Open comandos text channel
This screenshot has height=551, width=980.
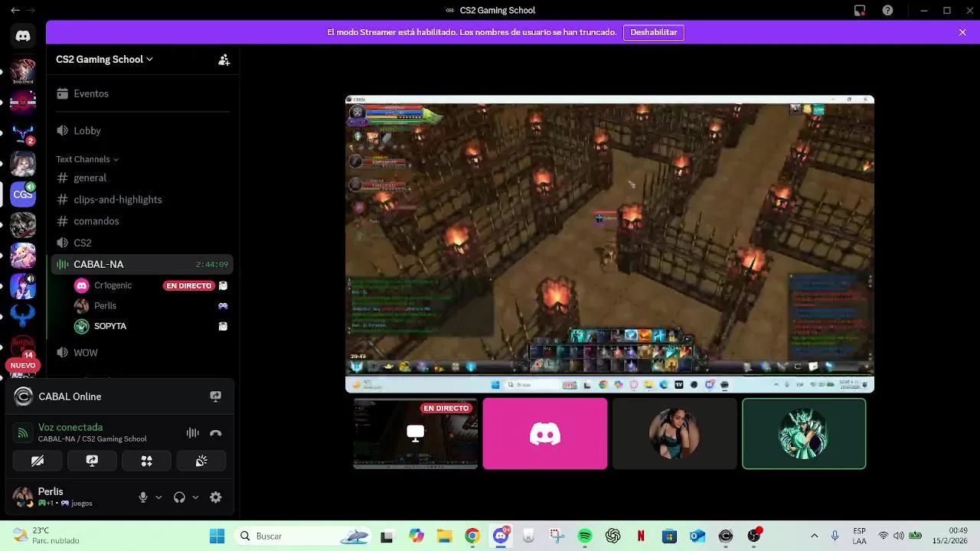point(142,221)
